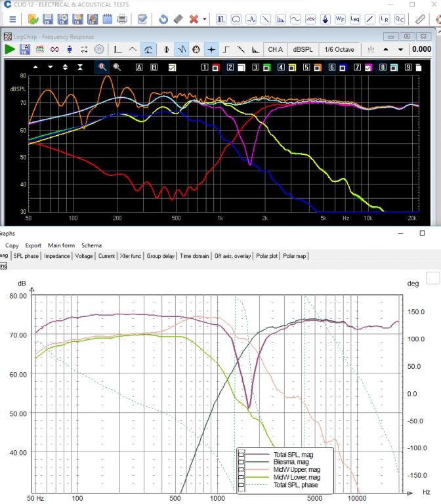
Task: Select marker B button on graph
Action: pyautogui.click(x=154, y=67)
